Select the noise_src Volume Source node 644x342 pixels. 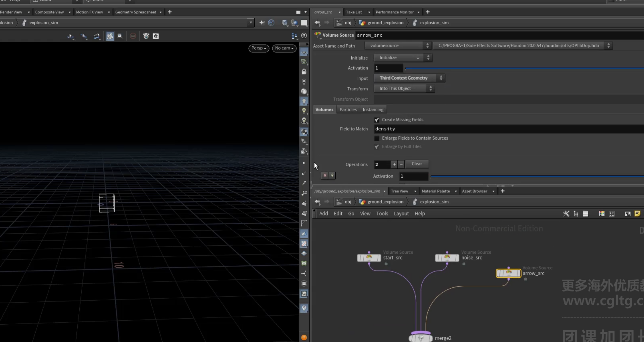coord(447,258)
